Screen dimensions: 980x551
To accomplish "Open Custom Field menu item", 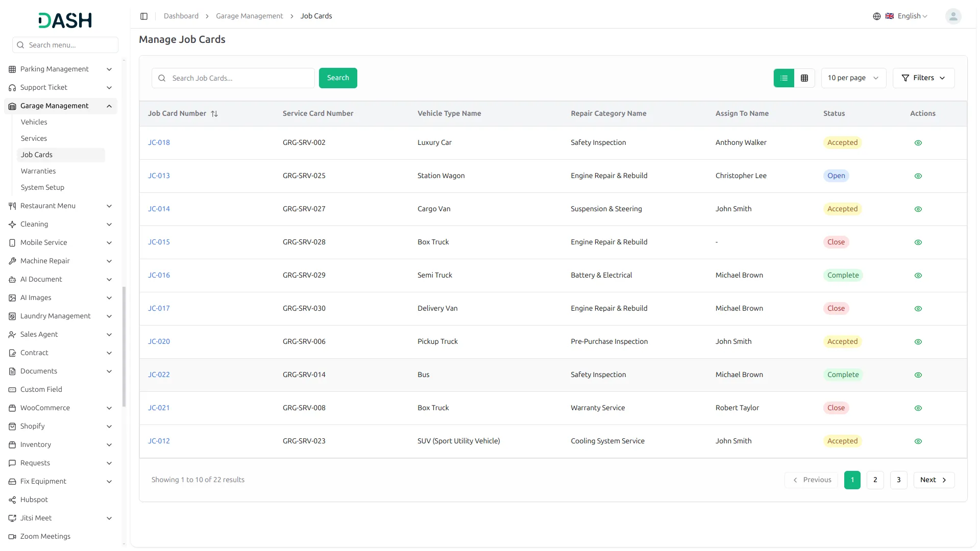I will coord(41,389).
